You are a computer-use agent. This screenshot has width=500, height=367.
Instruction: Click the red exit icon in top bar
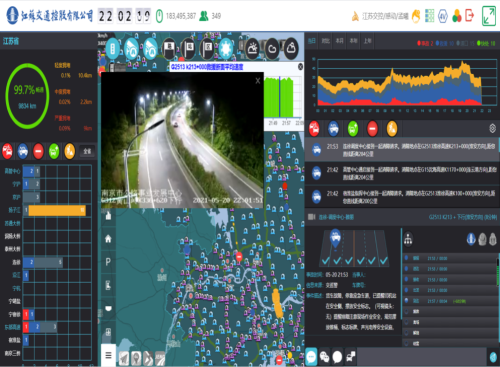pos(470,15)
